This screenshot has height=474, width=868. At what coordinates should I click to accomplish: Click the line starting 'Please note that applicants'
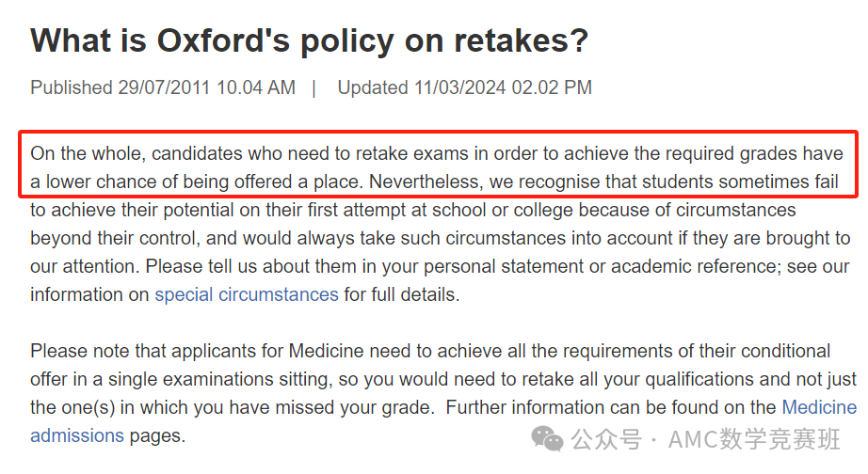(430, 351)
